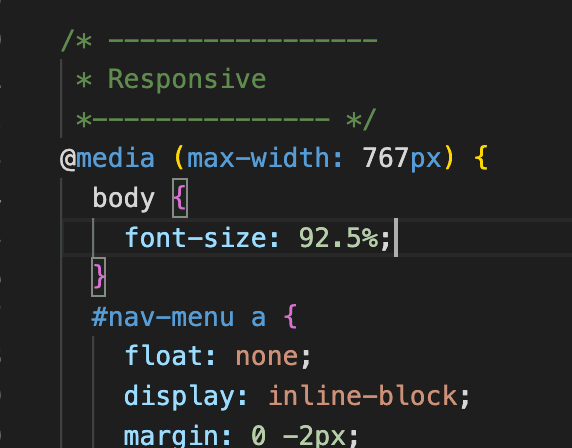Click the highlighted closing brace of body rule

click(x=98, y=277)
